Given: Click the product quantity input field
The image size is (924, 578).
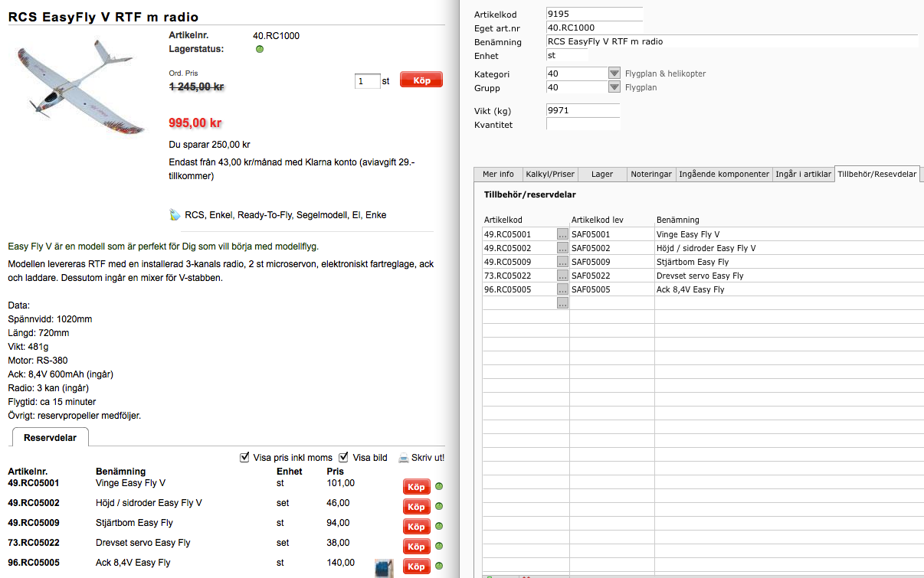Looking at the screenshot, I should tap(368, 80).
